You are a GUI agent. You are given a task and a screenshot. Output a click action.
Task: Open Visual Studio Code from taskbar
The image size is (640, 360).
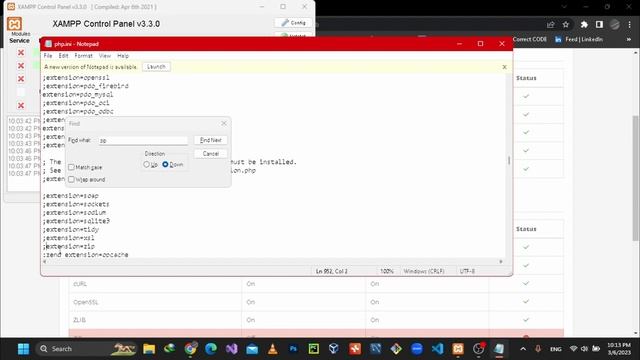tap(437, 349)
